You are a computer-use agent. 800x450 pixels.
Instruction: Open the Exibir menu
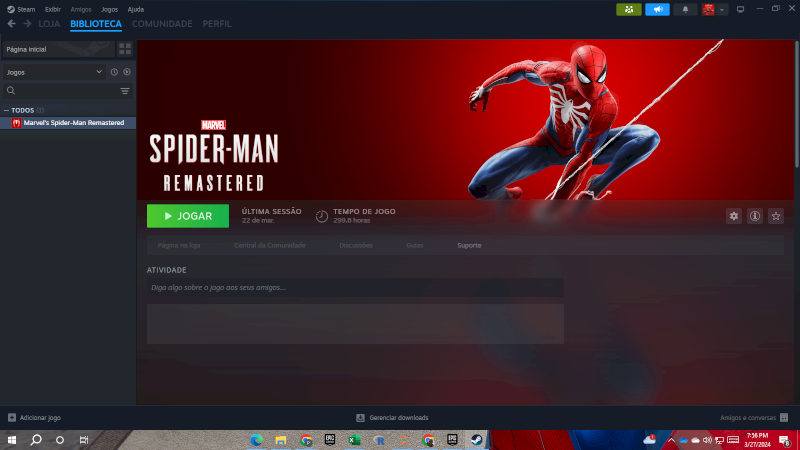(x=53, y=9)
